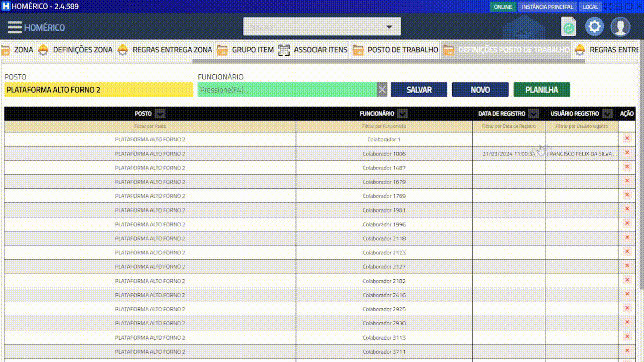The height and width of the screenshot is (362, 644).
Task: Open the user profile icon
Action: coord(620,27)
